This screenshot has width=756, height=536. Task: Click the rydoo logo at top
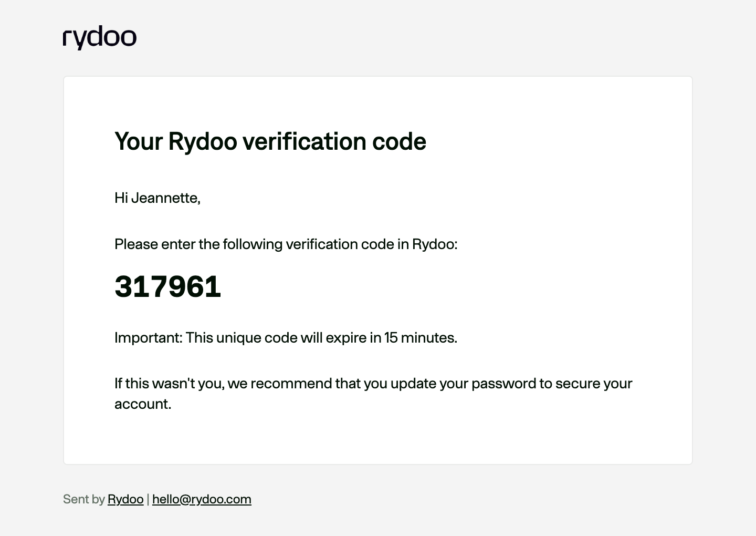pos(100,38)
